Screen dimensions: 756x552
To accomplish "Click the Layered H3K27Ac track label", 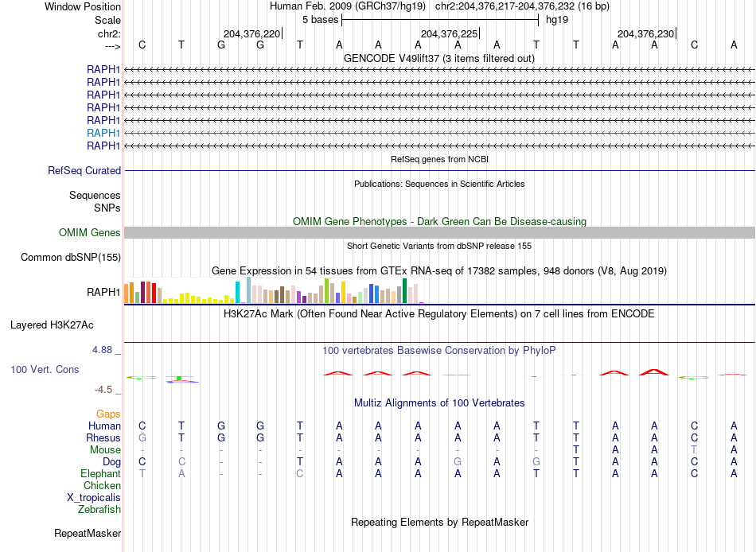I will (x=52, y=325).
